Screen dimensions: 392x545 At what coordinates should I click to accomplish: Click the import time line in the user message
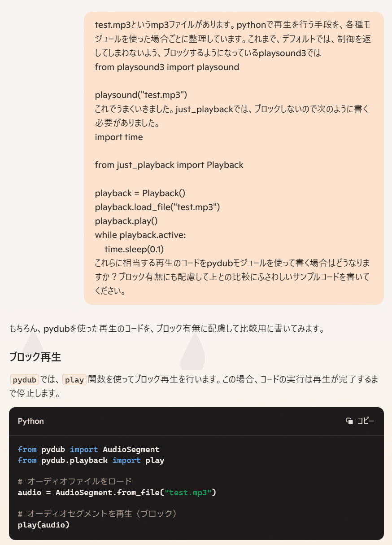coord(119,137)
